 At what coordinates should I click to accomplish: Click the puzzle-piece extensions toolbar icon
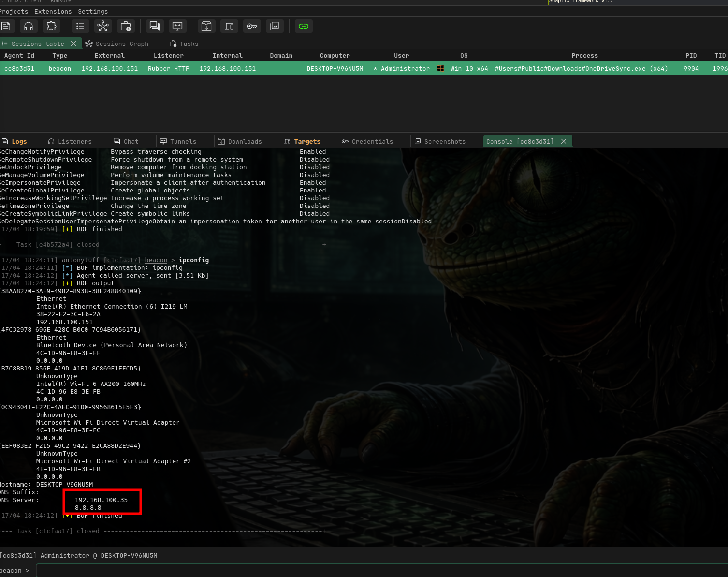51,26
